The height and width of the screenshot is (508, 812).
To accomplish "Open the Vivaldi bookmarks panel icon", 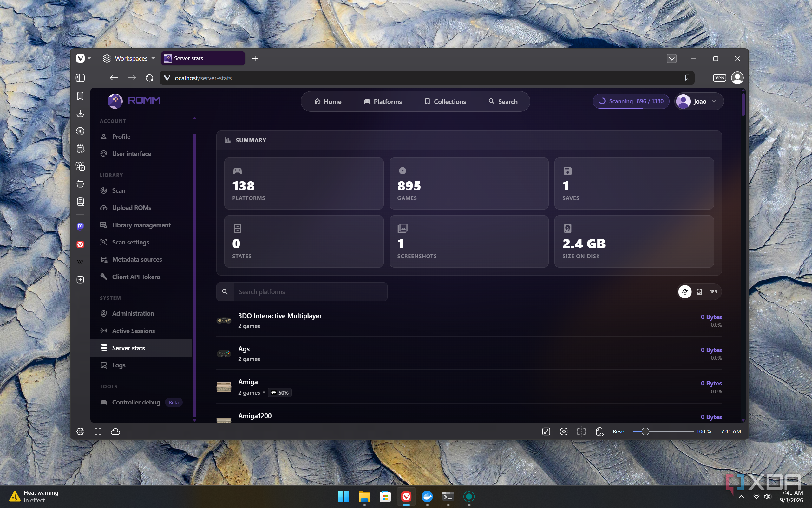I will pos(80,96).
